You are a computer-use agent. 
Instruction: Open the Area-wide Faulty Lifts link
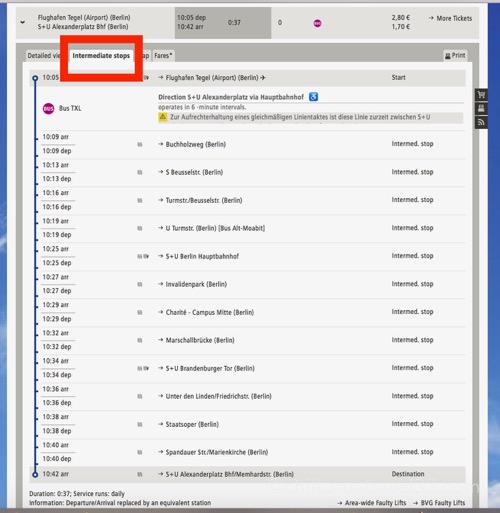point(372,503)
